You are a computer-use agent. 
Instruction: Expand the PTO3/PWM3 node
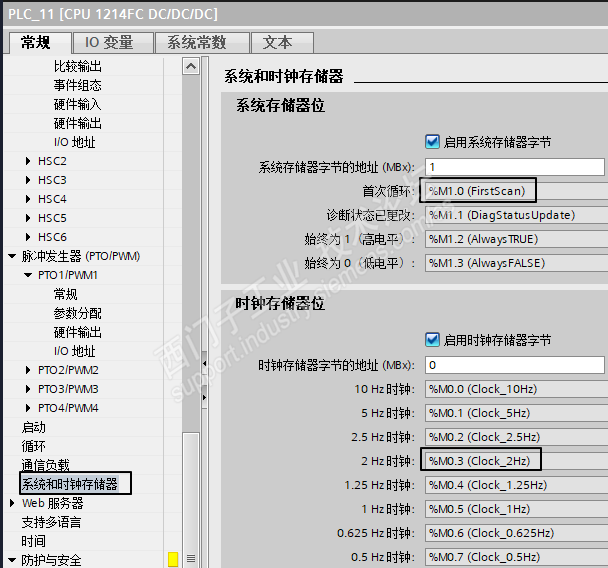tap(28, 389)
